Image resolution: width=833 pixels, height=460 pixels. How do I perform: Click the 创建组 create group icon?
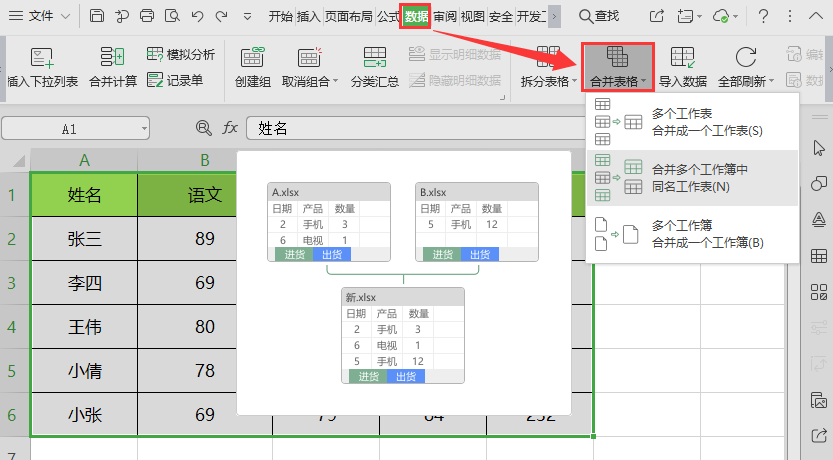[253, 58]
